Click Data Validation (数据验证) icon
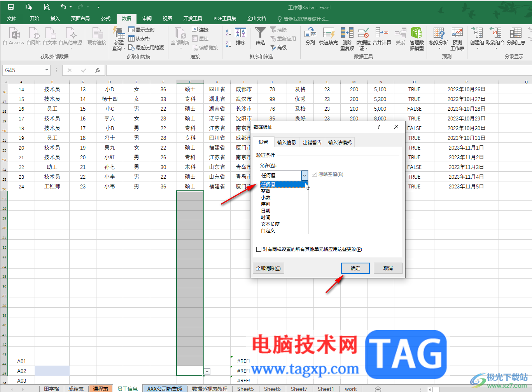532x392 pixels. click(x=364, y=33)
